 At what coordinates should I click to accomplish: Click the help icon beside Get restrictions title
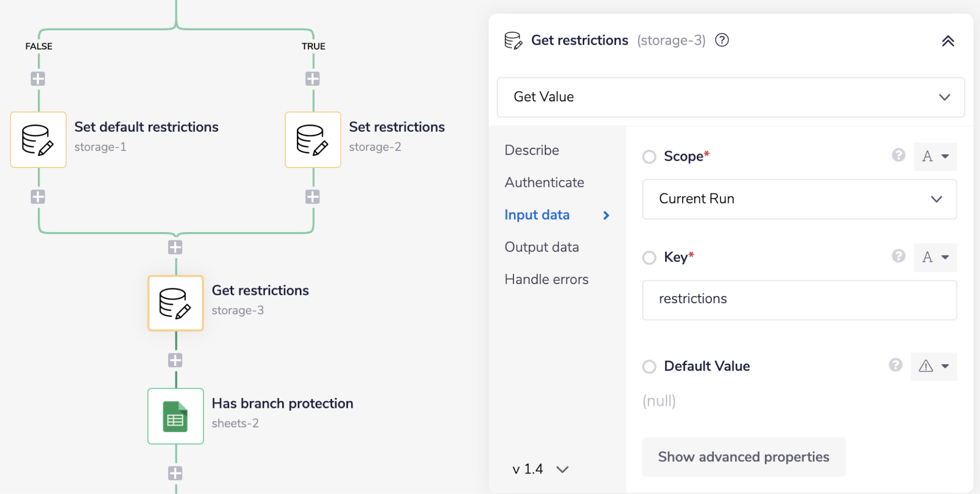(x=722, y=41)
